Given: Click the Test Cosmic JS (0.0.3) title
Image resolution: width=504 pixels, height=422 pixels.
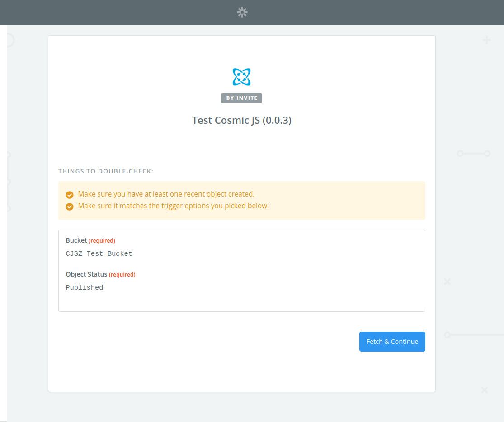Looking at the screenshot, I should [x=241, y=121].
